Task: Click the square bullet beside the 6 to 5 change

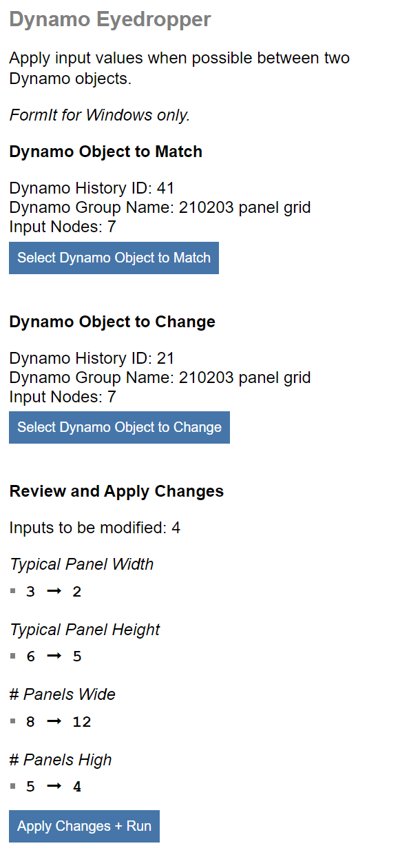Action: coord(12,656)
